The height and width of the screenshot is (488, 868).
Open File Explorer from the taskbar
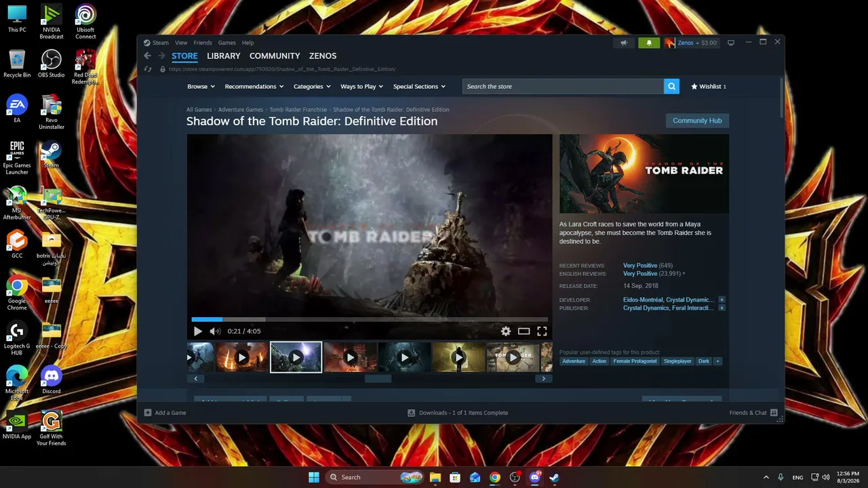coord(435,477)
